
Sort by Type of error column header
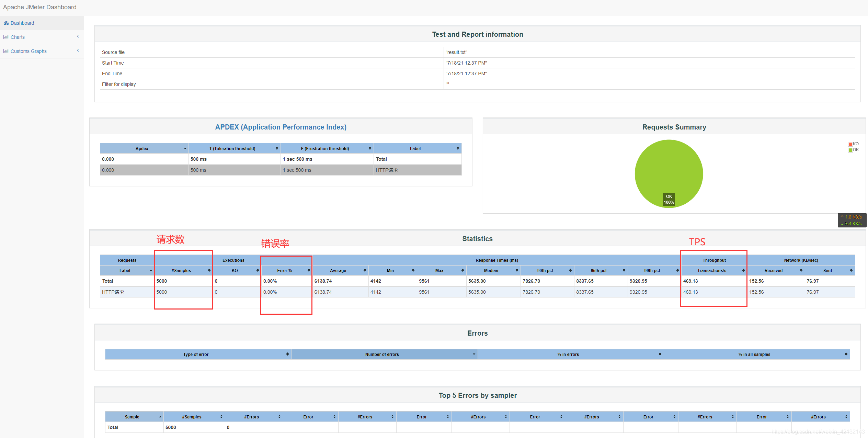(196, 355)
